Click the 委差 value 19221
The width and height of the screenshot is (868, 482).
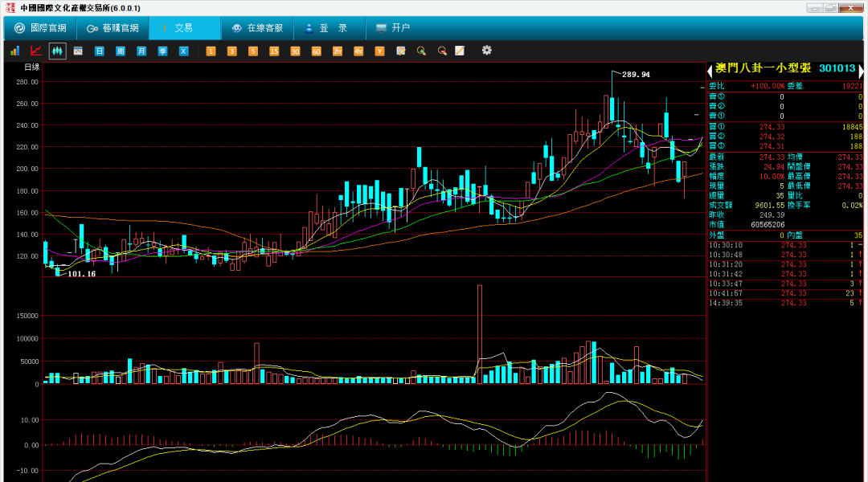853,86
